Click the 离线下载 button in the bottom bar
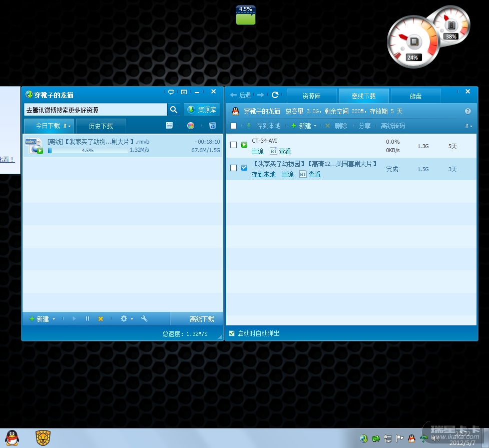Screen dimensions: 489x448 click(202, 319)
